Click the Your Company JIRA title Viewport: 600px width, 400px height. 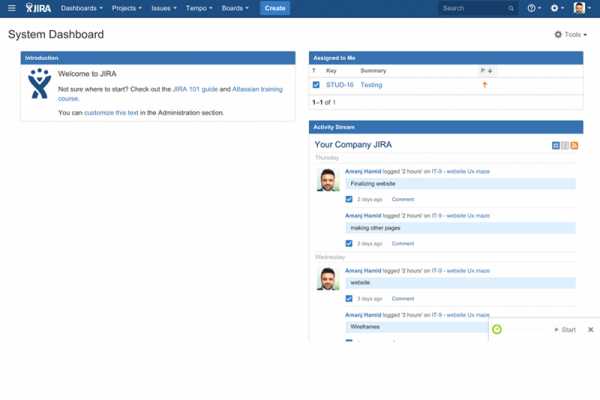(x=353, y=145)
